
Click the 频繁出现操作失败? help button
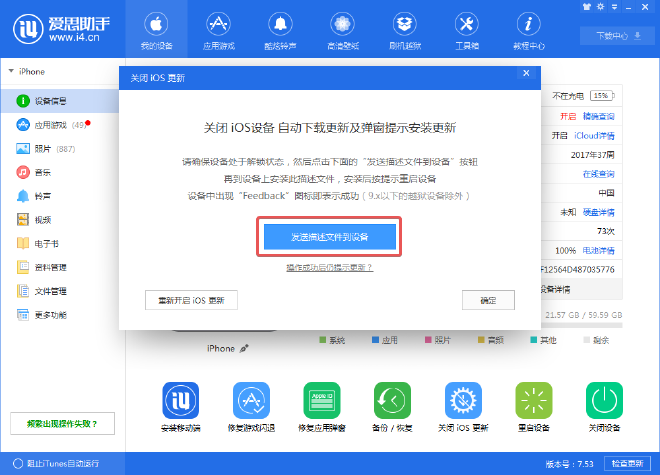click(x=62, y=424)
